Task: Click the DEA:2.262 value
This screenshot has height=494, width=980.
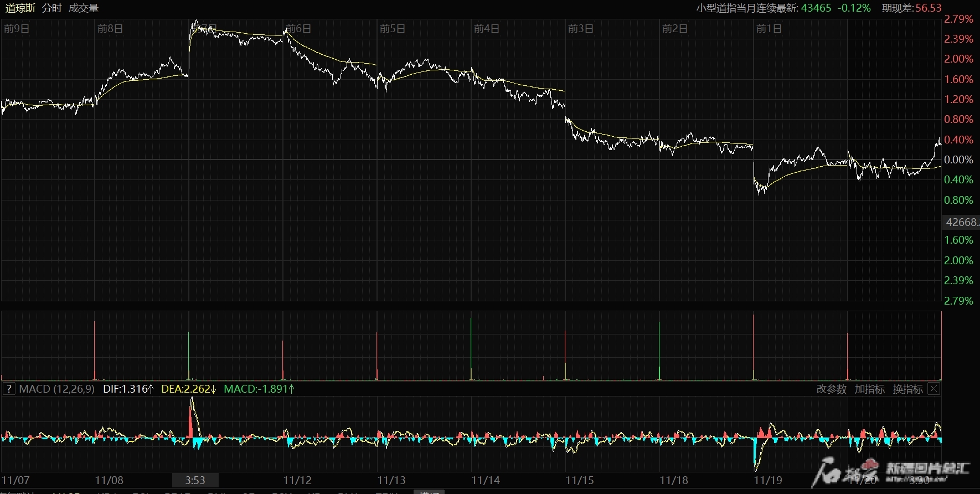Action: point(189,389)
